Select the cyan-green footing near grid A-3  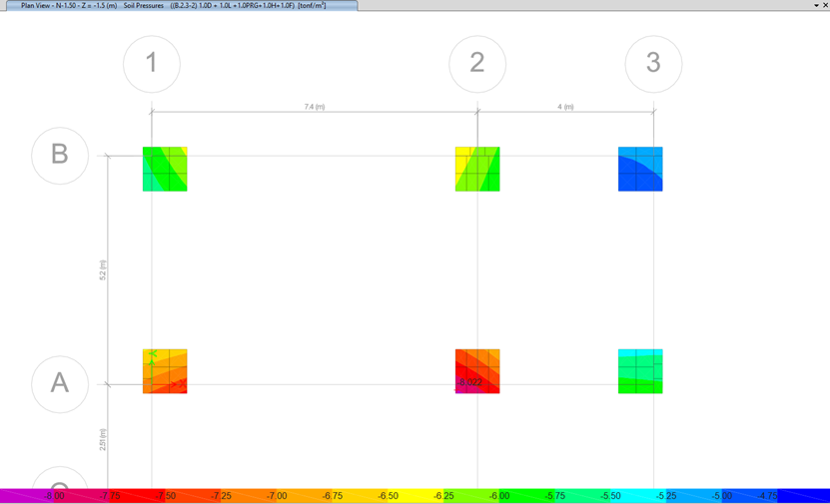click(x=640, y=371)
